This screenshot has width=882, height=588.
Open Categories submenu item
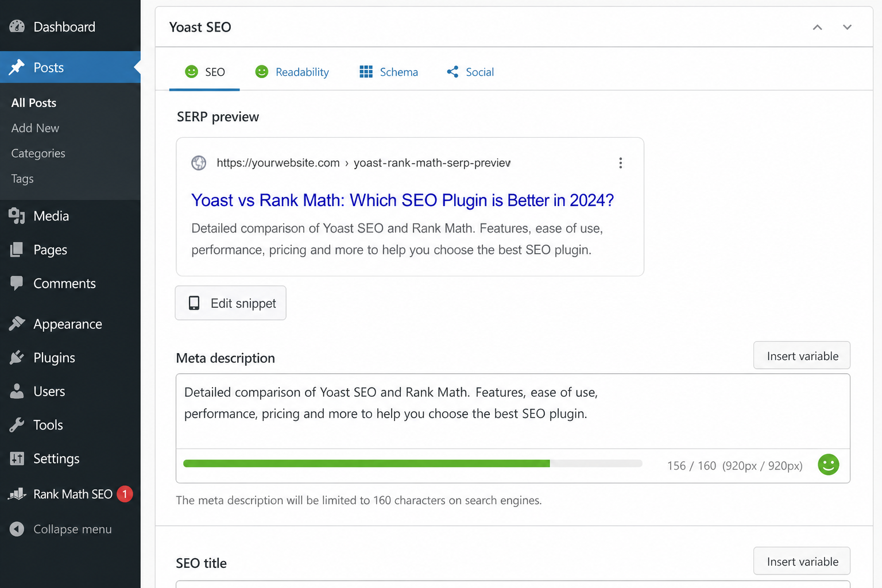click(x=38, y=153)
